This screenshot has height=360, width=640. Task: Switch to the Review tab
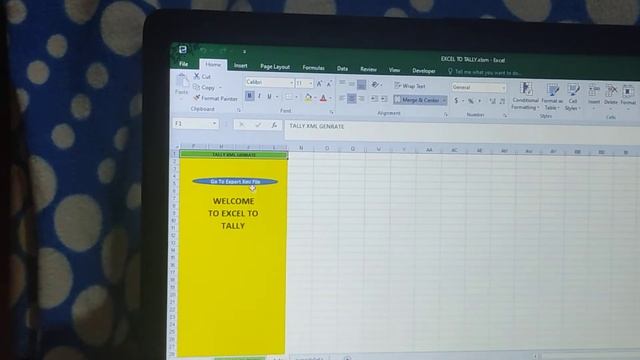(368, 69)
